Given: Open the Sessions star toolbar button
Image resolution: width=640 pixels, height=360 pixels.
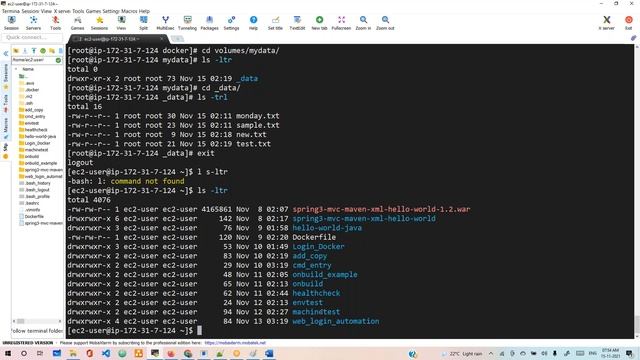Looking at the screenshot, I should (99, 23).
